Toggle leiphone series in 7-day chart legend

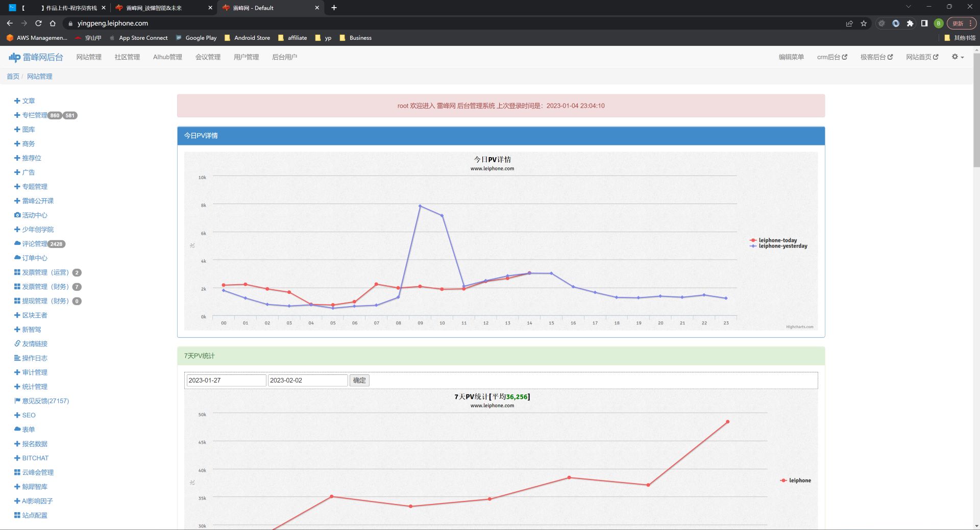pos(795,481)
